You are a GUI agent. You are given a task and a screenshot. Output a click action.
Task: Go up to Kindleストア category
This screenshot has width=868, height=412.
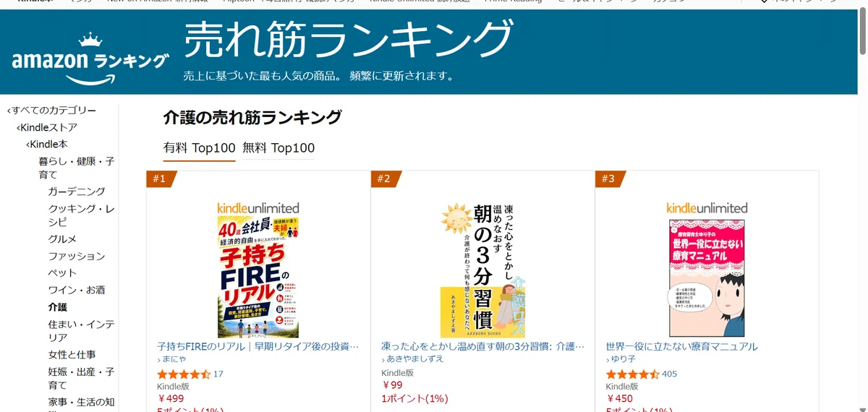pos(47,127)
